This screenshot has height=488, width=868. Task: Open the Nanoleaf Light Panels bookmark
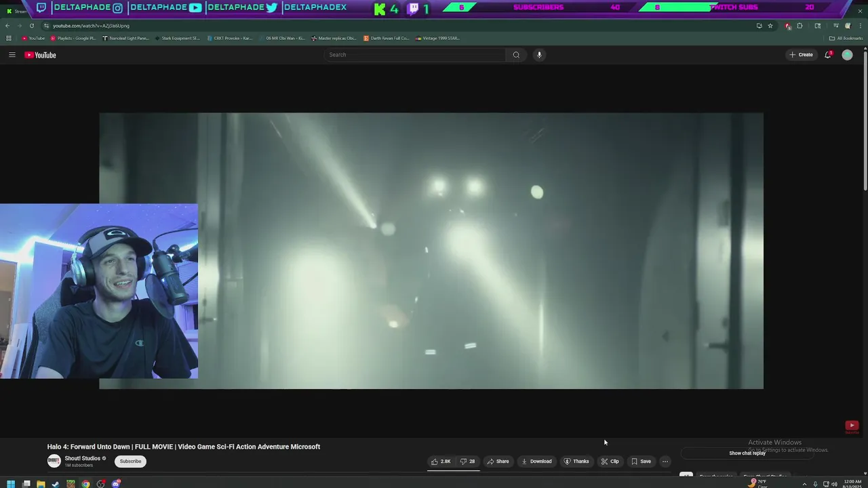coord(125,38)
